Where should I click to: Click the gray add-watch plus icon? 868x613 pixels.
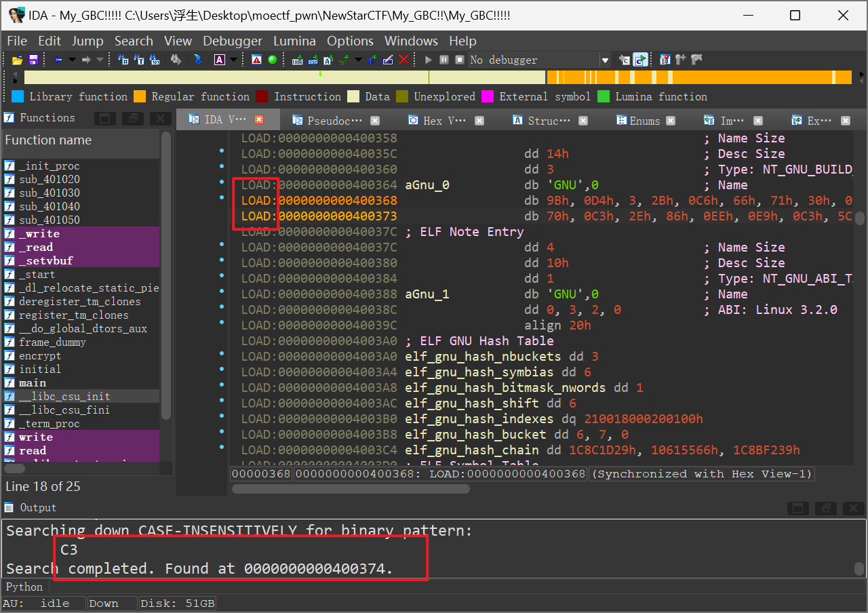coord(680,60)
